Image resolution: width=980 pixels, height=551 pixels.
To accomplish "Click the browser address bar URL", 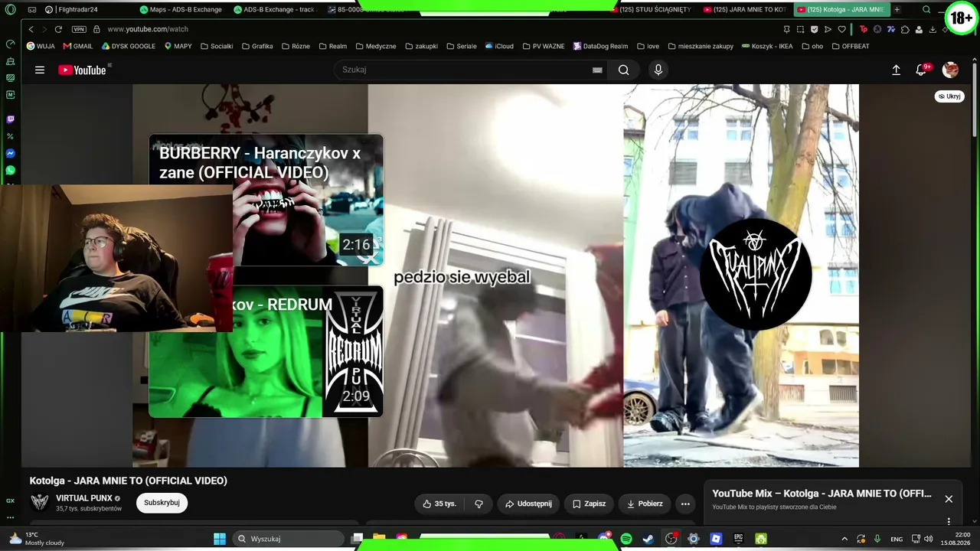I will pos(148,29).
